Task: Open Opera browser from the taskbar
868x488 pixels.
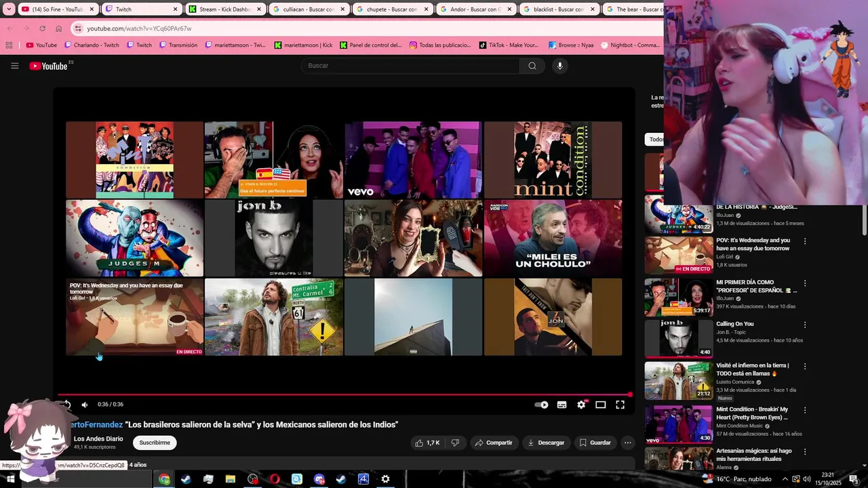Action: (275, 479)
